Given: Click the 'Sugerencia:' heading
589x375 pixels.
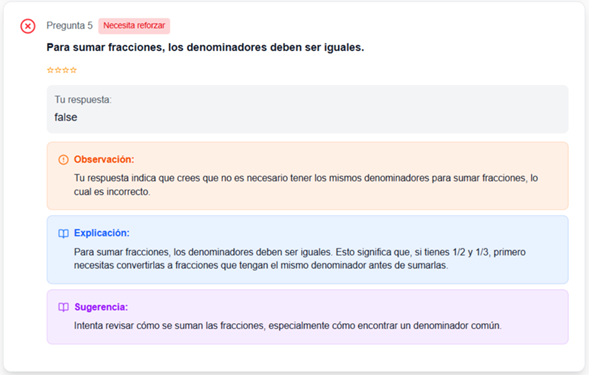Looking at the screenshot, I should click(x=101, y=307).
